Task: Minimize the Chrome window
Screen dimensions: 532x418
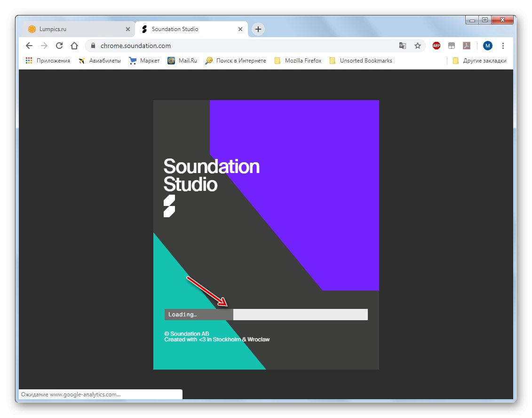Action: [x=472, y=20]
